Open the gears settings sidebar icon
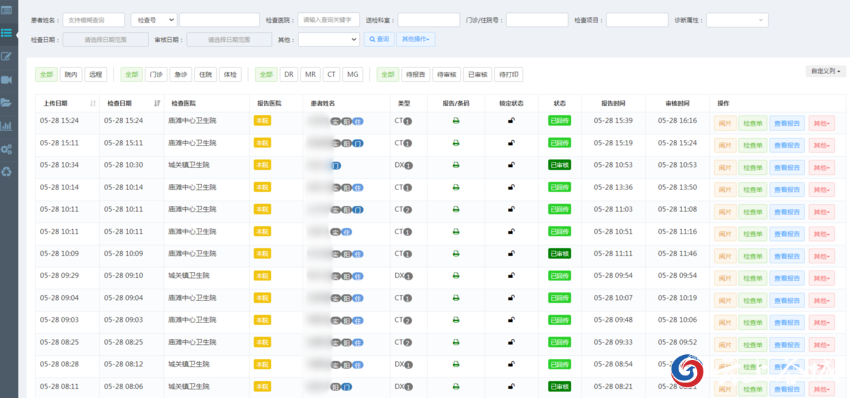The width and height of the screenshot is (850, 398). [7, 149]
